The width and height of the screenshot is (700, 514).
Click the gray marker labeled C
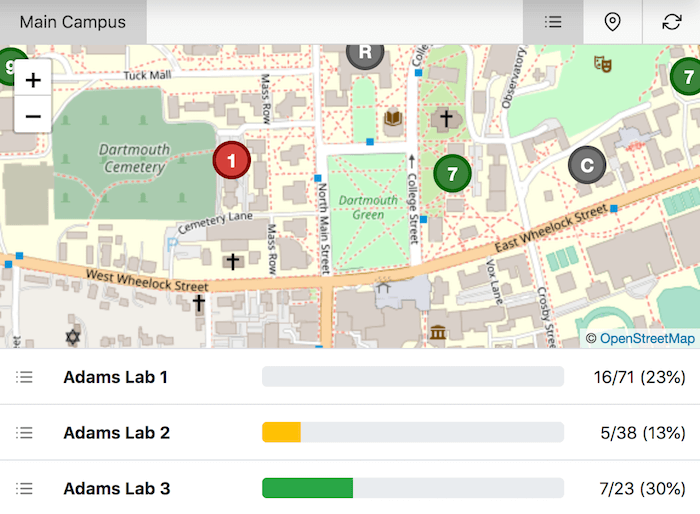click(x=587, y=165)
